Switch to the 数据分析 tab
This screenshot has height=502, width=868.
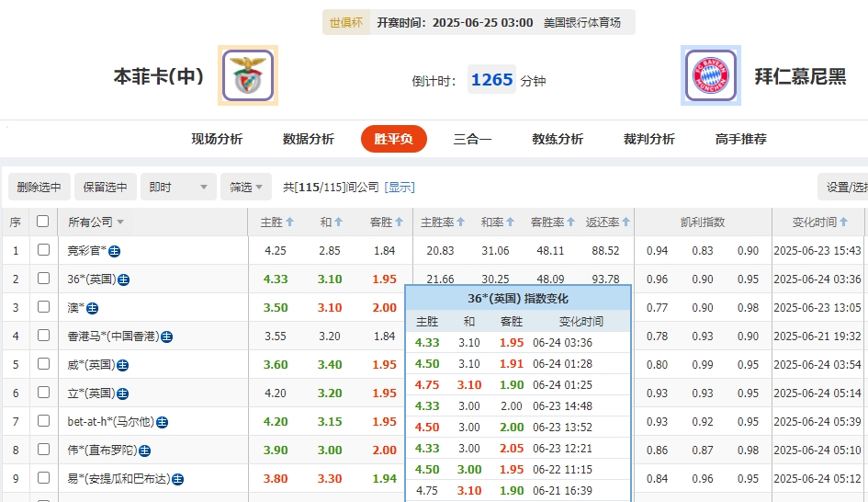[x=308, y=139]
